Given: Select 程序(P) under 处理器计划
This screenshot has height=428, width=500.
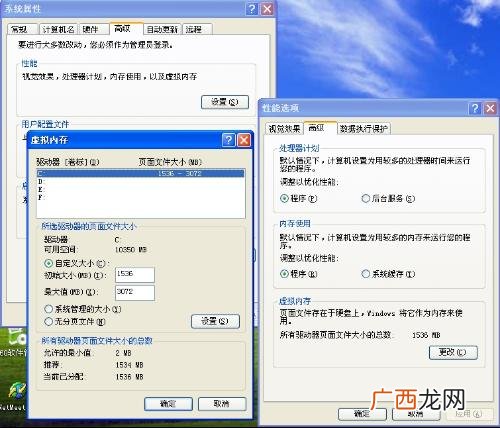Looking at the screenshot, I should 284,199.
